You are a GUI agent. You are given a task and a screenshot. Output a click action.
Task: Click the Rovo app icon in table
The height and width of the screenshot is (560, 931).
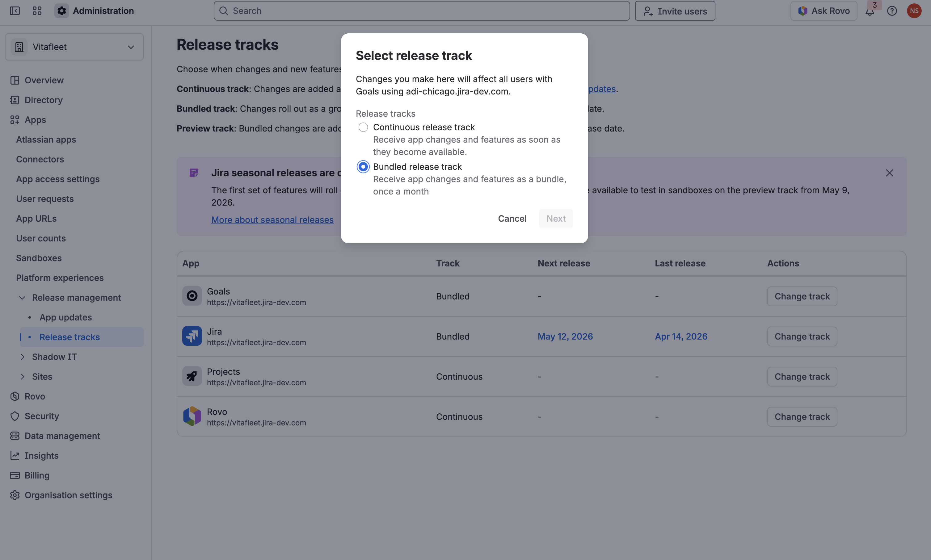tap(192, 416)
